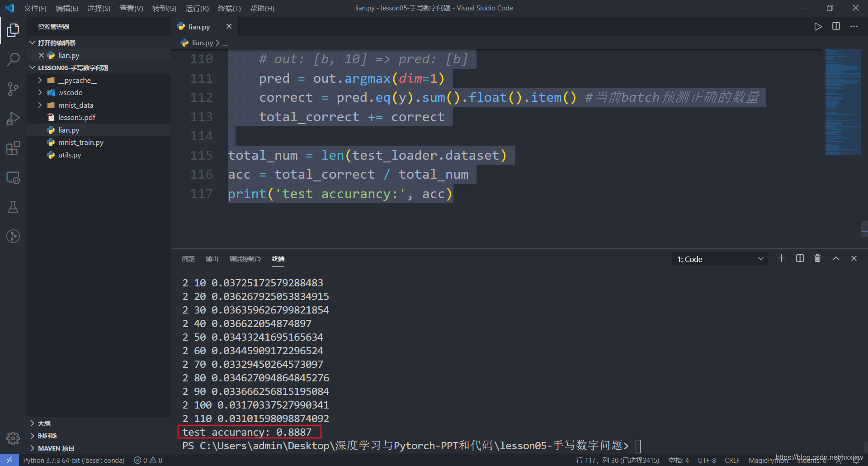The width and height of the screenshot is (868, 466).
Task: Split the terminal panel
Action: [800, 258]
